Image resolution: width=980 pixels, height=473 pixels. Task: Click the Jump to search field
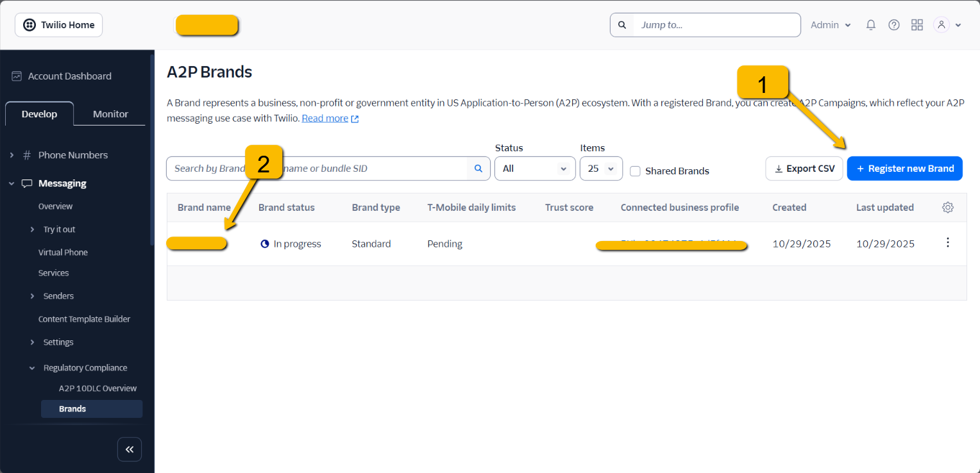click(x=705, y=24)
